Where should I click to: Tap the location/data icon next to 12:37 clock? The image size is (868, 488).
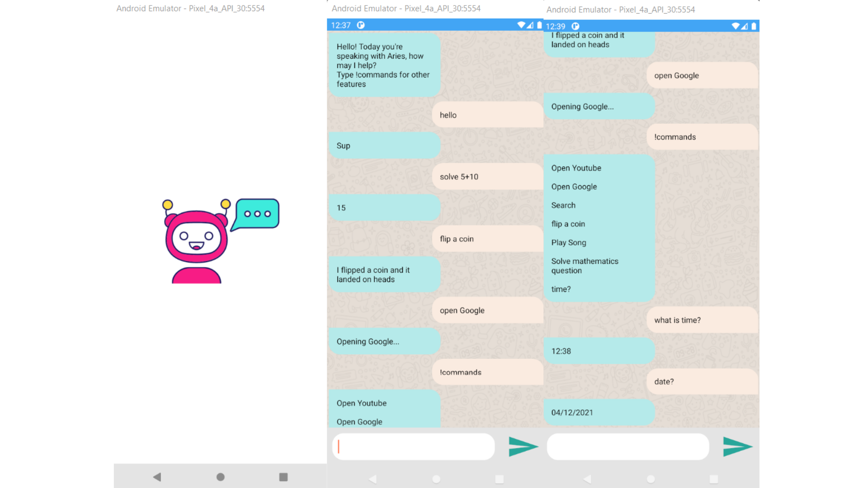pos(360,25)
